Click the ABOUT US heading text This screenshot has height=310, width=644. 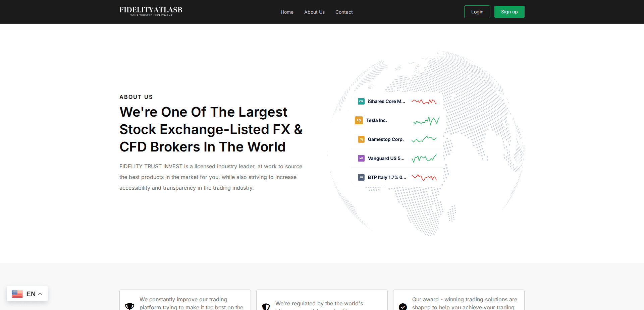pos(136,97)
